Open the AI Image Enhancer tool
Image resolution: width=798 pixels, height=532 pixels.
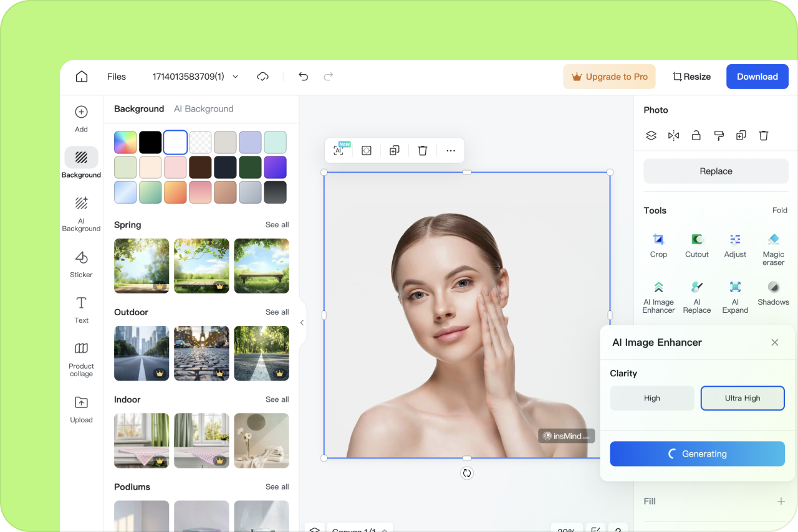[x=658, y=297]
